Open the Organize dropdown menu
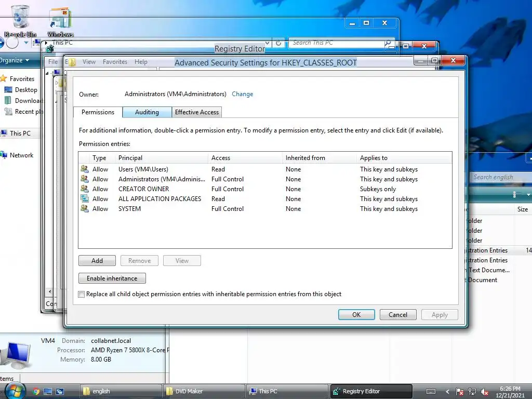The width and height of the screenshot is (532, 399). pos(15,60)
